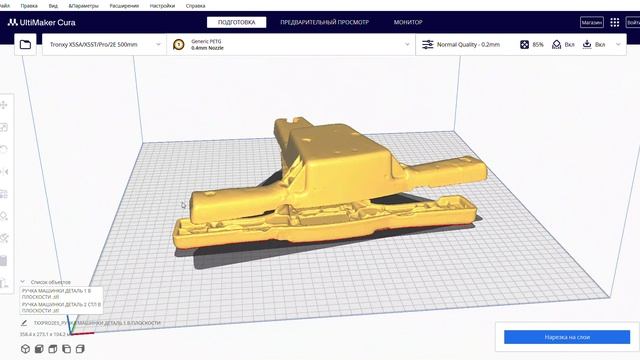Click the support enabled icon

click(556, 44)
